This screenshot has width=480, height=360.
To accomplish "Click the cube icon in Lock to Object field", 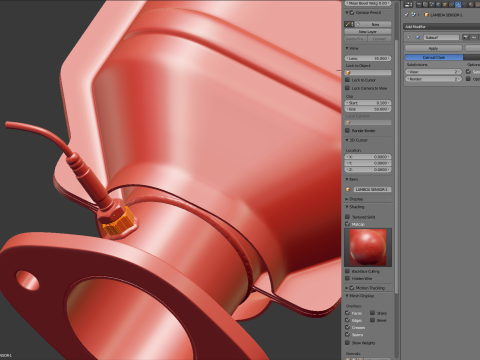I will [349, 72].
